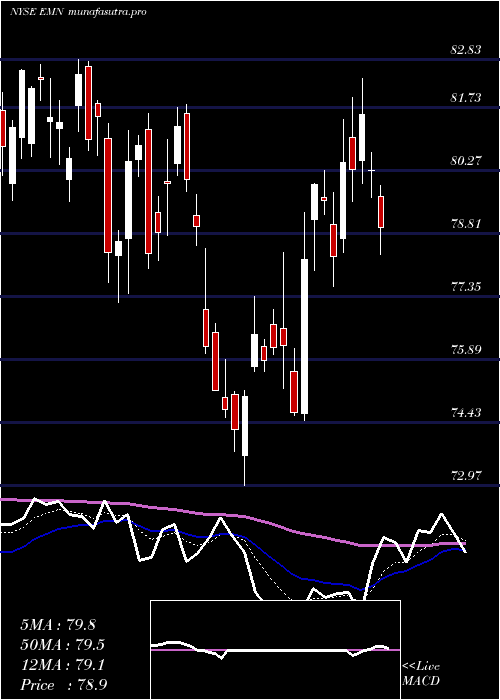Click the '12MA : 79.1' reading
The width and height of the screenshot is (500, 700).
(62, 665)
